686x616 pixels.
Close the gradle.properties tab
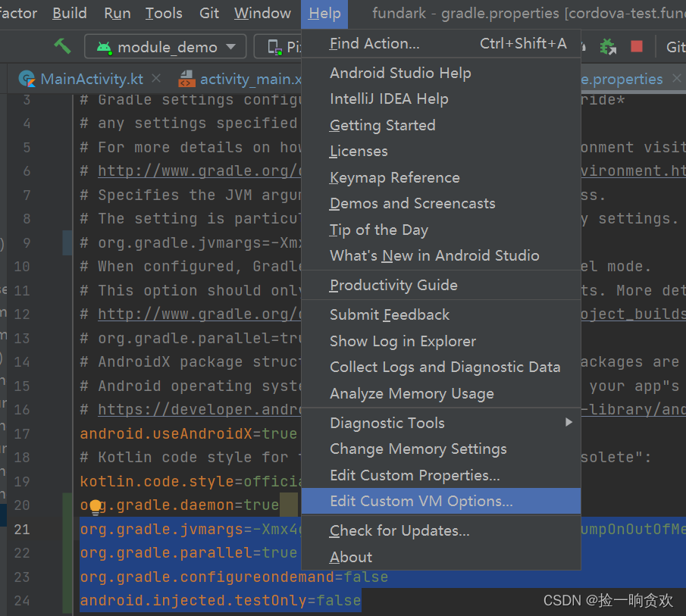click(676, 79)
